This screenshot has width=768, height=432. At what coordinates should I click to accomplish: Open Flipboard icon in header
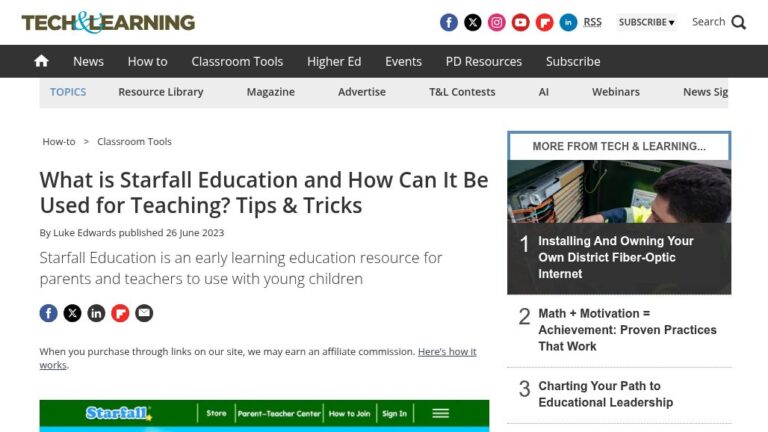pos(545,23)
